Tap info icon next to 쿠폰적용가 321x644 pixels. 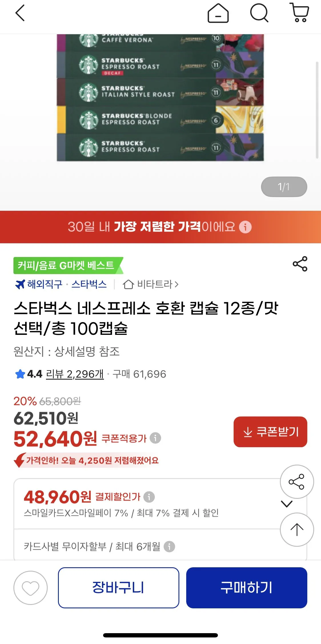(x=155, y=438)
